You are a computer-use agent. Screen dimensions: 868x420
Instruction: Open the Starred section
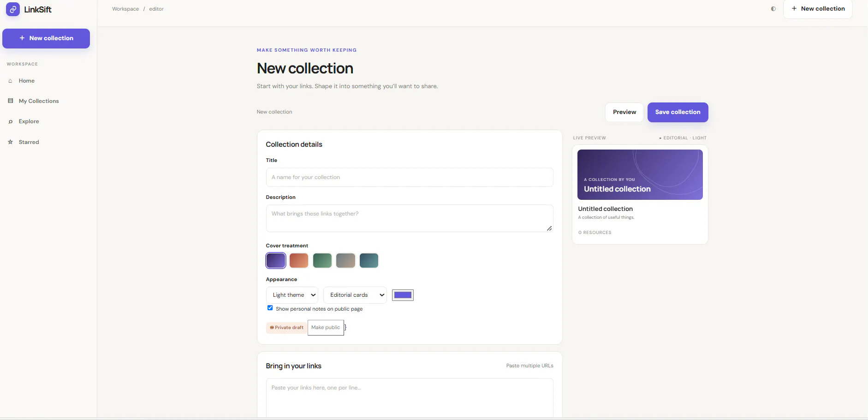click(x=29, y=142)
